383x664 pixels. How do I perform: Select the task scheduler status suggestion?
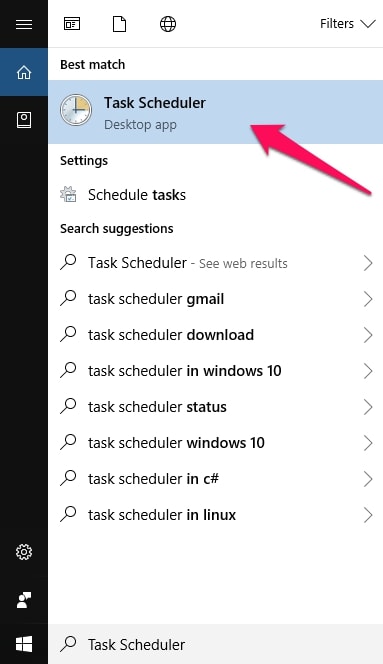(215, 407)
